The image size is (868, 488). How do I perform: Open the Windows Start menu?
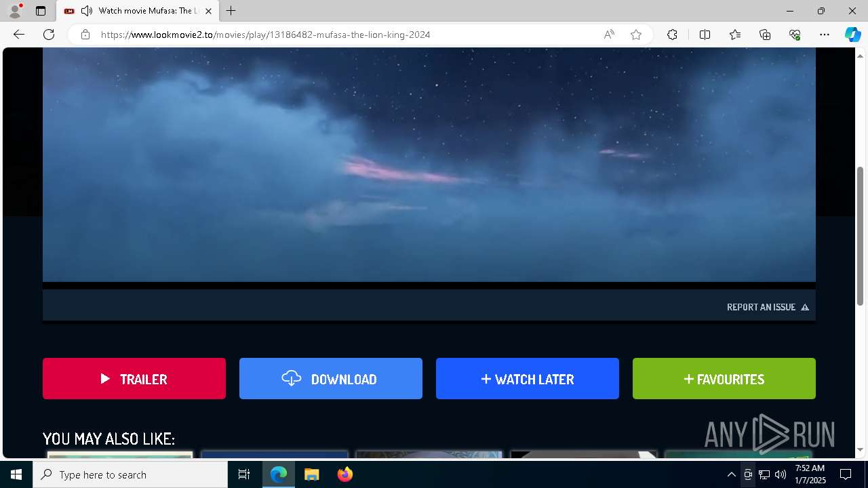[x=16, y=474]
